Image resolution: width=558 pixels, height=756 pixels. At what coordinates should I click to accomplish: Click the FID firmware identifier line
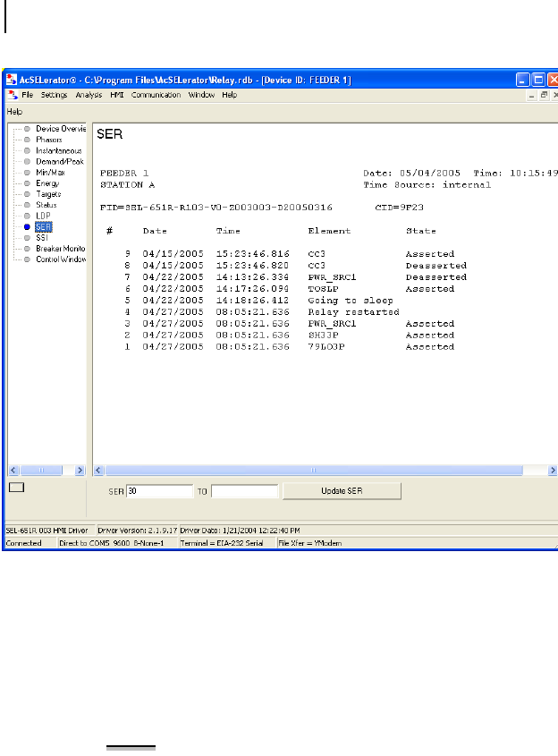pyautogui.click(x=216, y=208)
